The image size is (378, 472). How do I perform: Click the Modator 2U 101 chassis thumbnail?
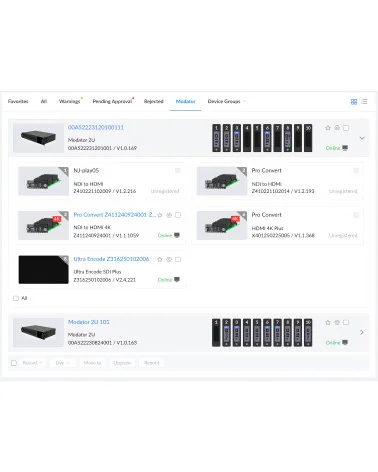38,333
